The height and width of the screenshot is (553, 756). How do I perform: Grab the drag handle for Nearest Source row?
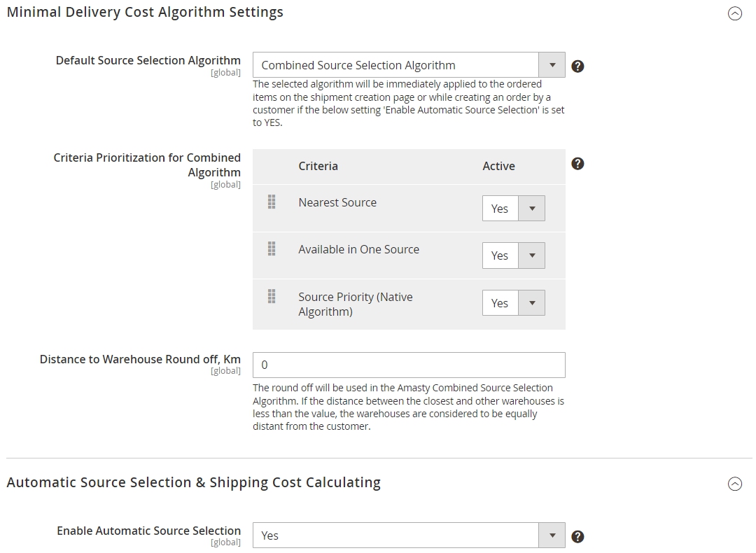point(272,202)
